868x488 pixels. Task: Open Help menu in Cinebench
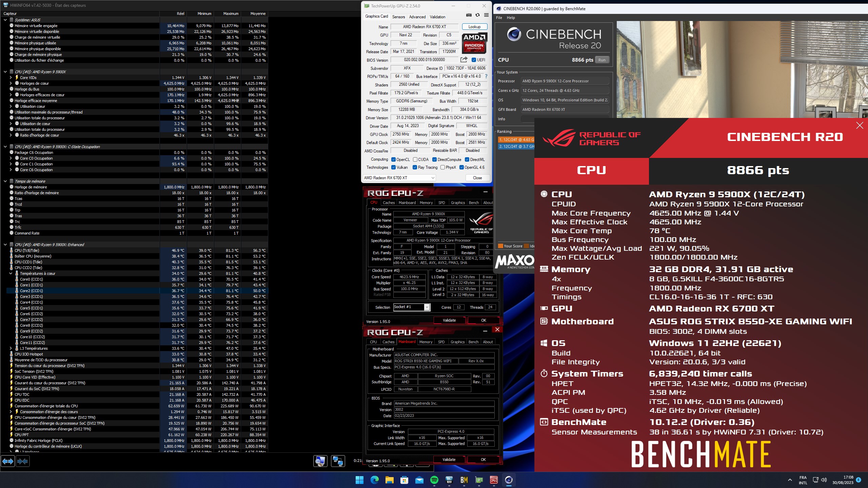(511, 18)
